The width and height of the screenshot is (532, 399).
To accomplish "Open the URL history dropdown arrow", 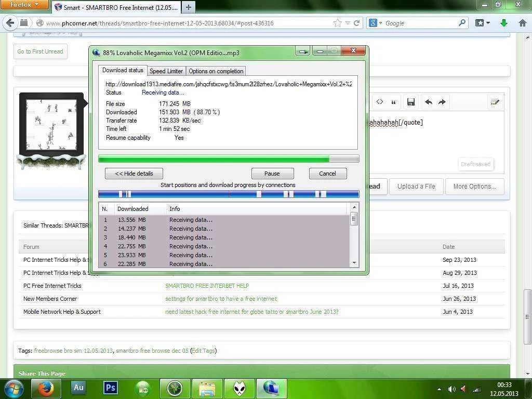I will [348, 23].
